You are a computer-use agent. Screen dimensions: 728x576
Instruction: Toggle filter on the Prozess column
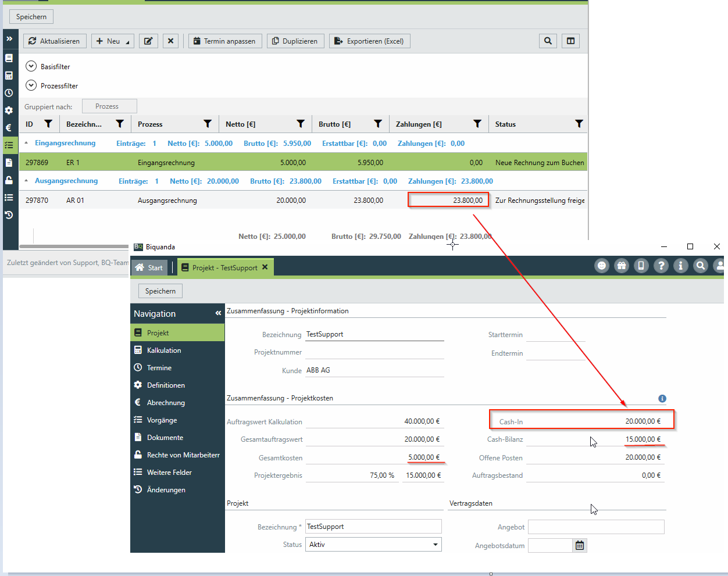(x=207, y=124)
